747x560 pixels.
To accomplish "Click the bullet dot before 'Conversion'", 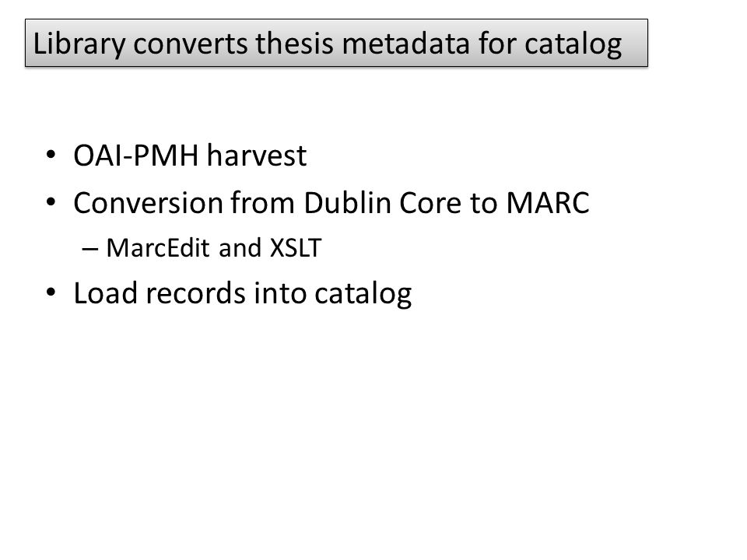I will (51, 202).
